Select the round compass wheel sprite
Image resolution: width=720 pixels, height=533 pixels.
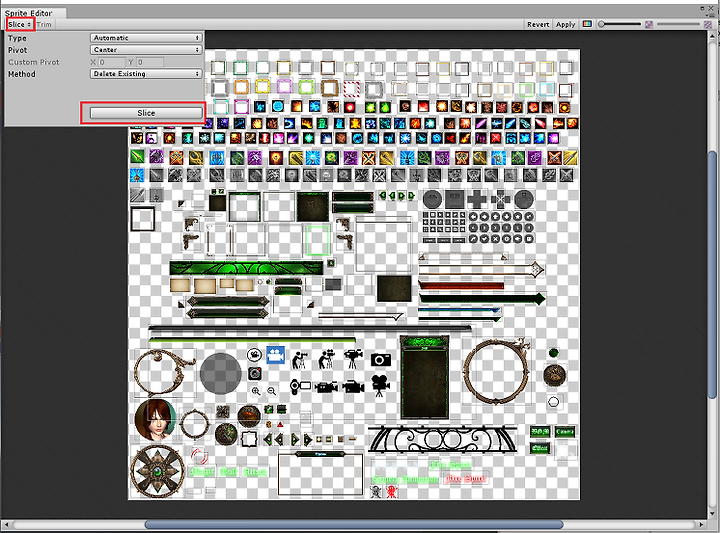(x=158, y=471)
